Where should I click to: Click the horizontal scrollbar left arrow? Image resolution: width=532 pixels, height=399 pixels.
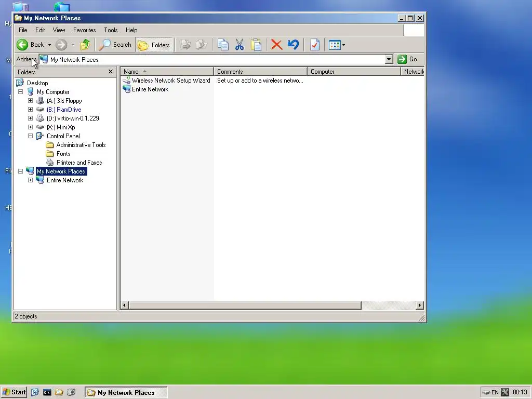point(125,305)
